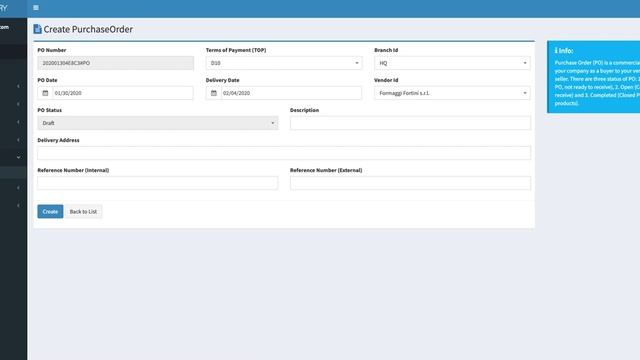
Task: Click the Delivery Address input field
Action: [x=284, y=153]
